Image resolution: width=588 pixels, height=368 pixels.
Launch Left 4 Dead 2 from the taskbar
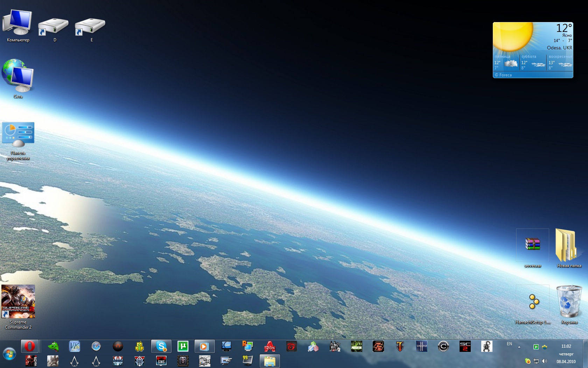click(x=335, y=346)
